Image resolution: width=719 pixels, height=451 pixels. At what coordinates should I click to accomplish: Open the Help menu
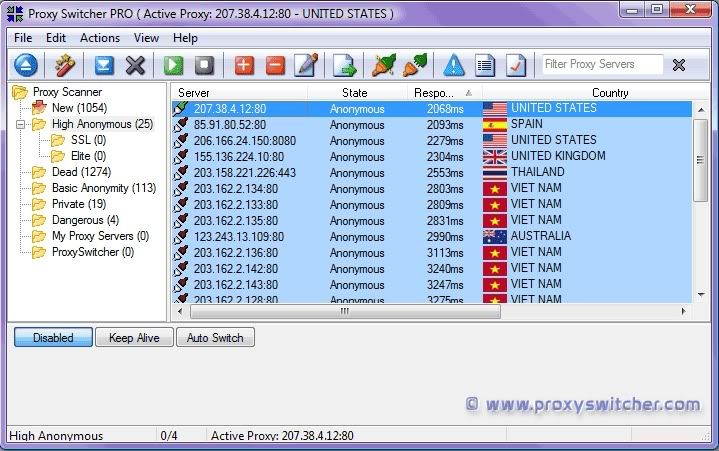(x=185, y=38)
